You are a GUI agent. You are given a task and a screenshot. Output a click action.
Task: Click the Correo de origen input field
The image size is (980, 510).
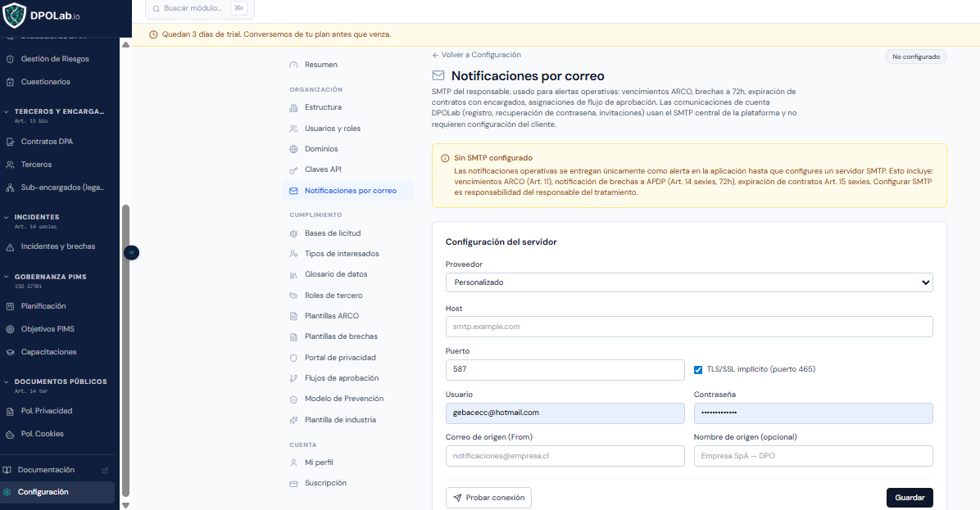pyautogui.click(x=565, y=456)
